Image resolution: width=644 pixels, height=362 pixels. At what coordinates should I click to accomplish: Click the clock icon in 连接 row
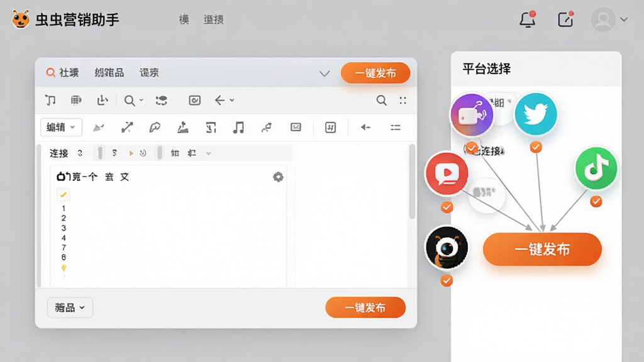click(143, 153)
